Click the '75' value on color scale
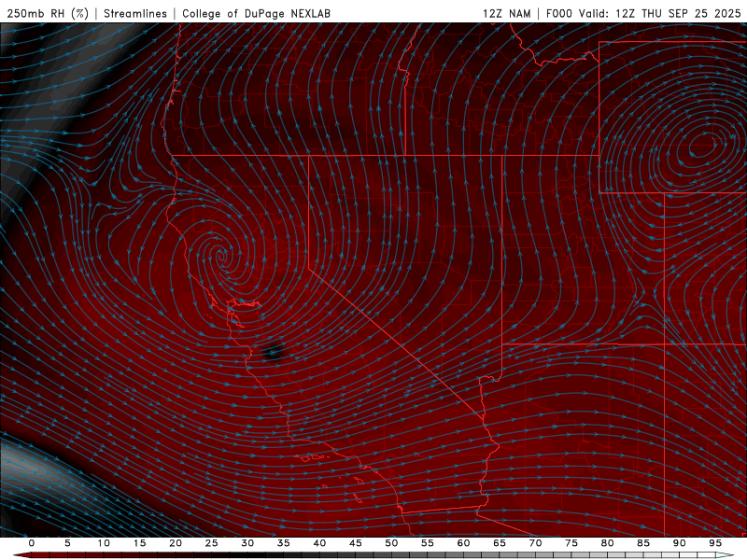The width and height of the screenshot is (747, 560). (571, 543)
